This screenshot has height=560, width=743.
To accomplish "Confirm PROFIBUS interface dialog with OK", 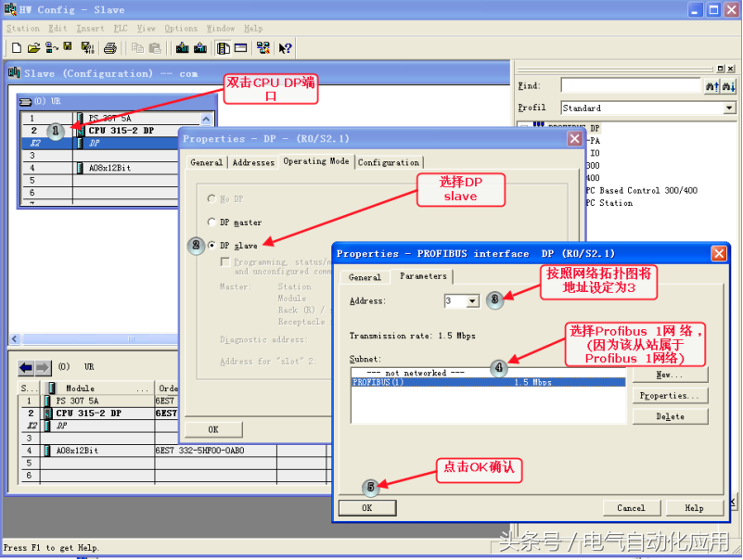I will pyautogui.click(x=366, y=508).
